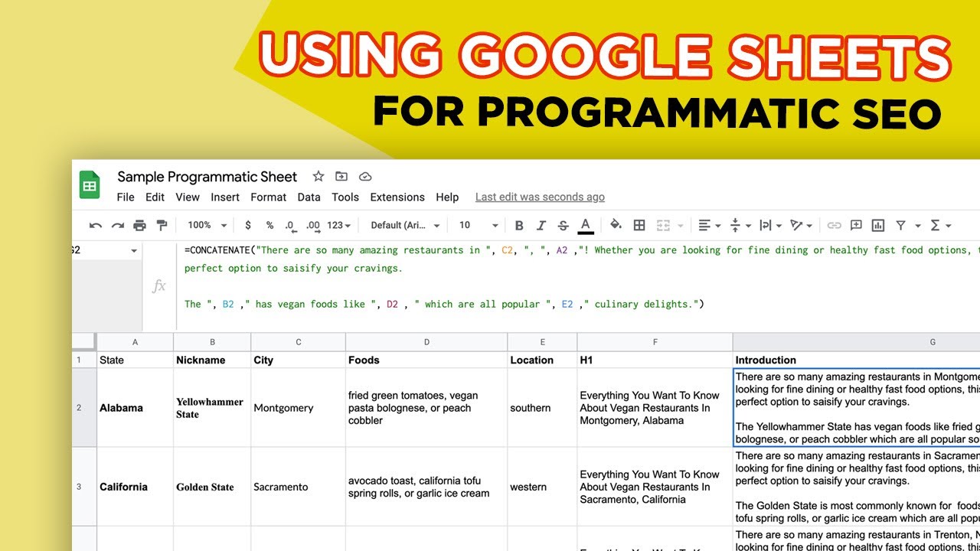Select column A header
Screen dimensions: 980x551
(136, 342)
